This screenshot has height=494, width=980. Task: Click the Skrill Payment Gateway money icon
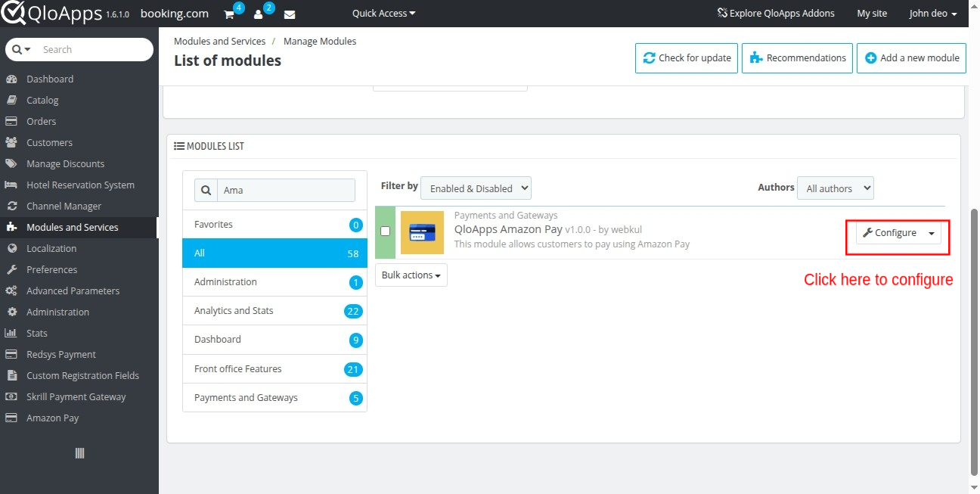(x=11, y=396)
